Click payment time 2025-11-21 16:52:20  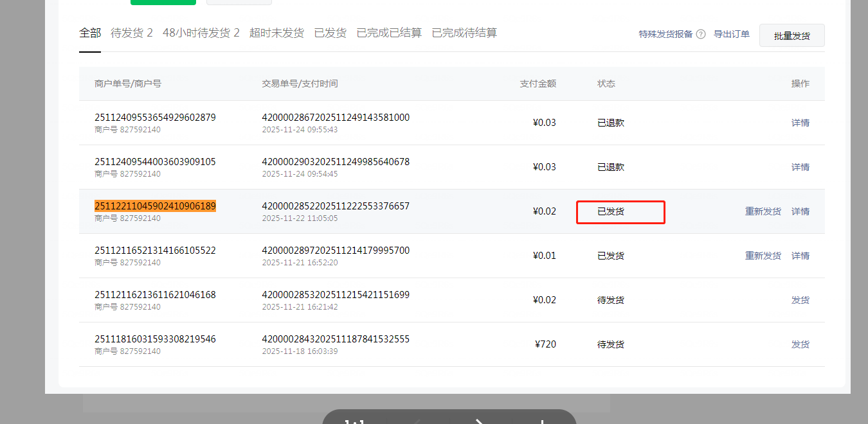coord(300,263)
